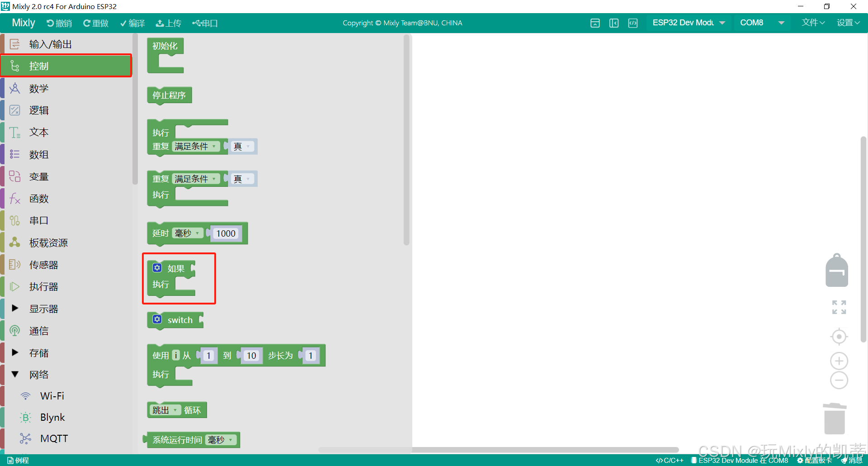Open the 文件 menu

point(812,23)
